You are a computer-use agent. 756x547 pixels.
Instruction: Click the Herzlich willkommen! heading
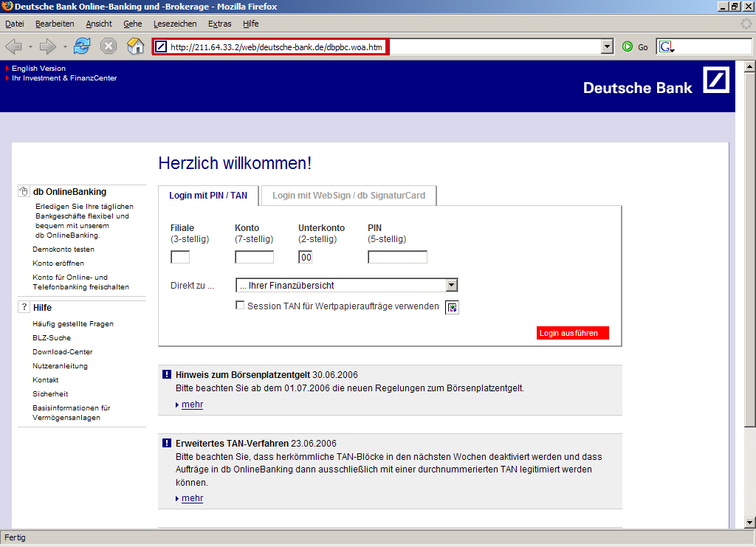click(x=235, y=163)
